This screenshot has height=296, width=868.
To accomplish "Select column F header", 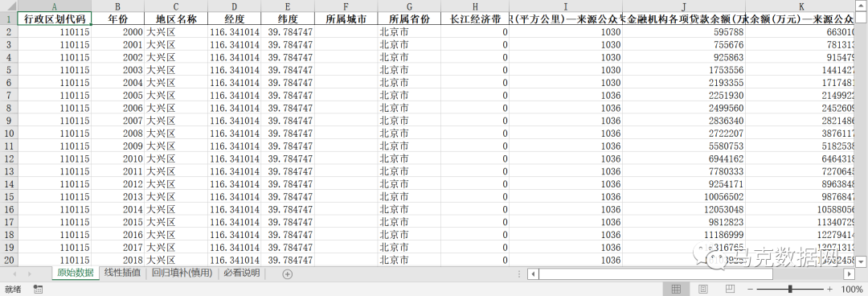I will pos(346,6).
